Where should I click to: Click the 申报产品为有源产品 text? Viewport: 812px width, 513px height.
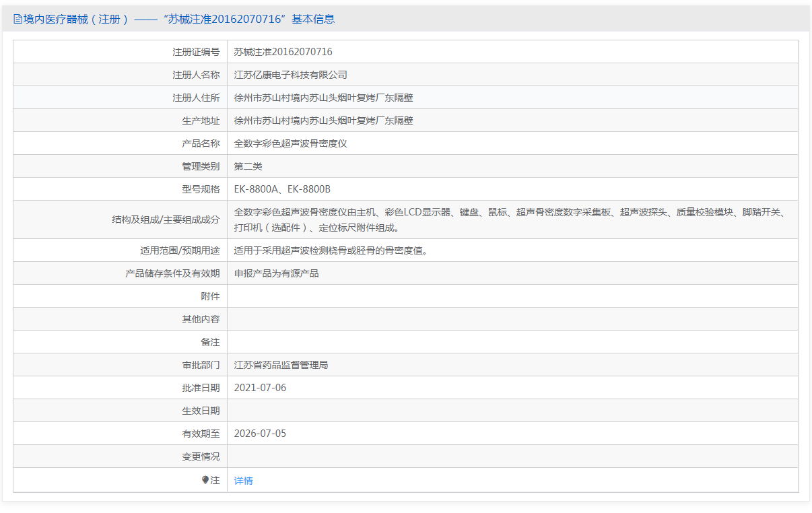tap(276, 273)
